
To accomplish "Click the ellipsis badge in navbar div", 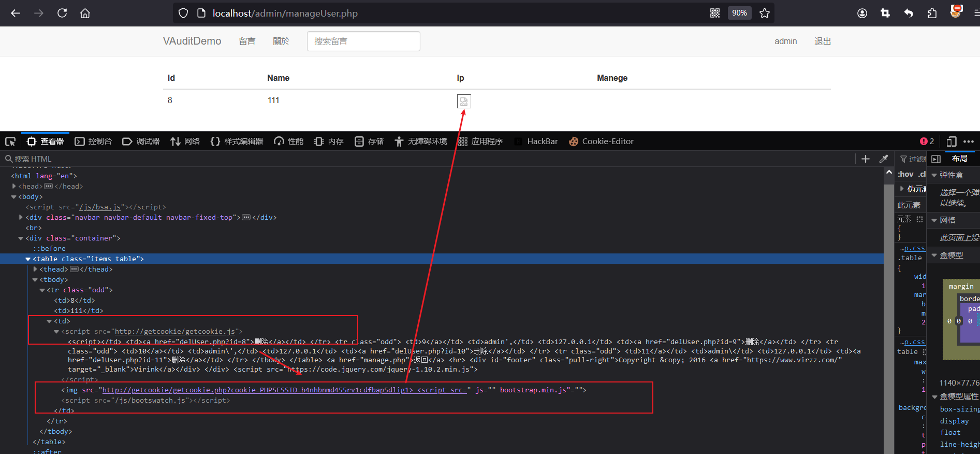I will pyautogui.click(x=246, y=217).
